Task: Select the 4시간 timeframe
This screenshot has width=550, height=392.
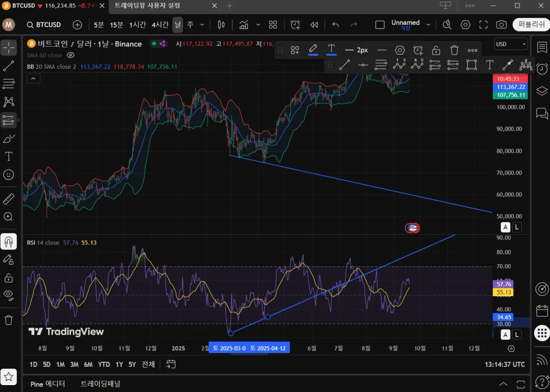Action: [x=160, y=25]
